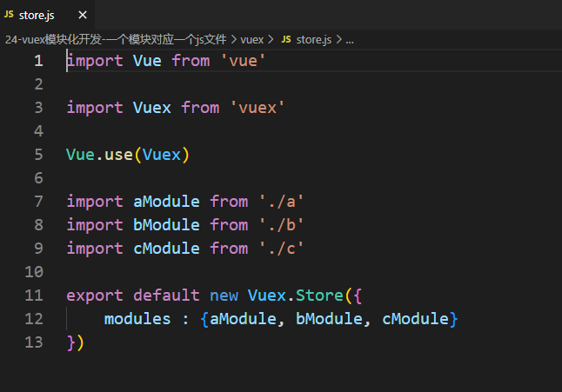This screenshot has width=562, height=392.
Task: Open the 24-vuex breadcrumb folder
Action: pos(116,39)
